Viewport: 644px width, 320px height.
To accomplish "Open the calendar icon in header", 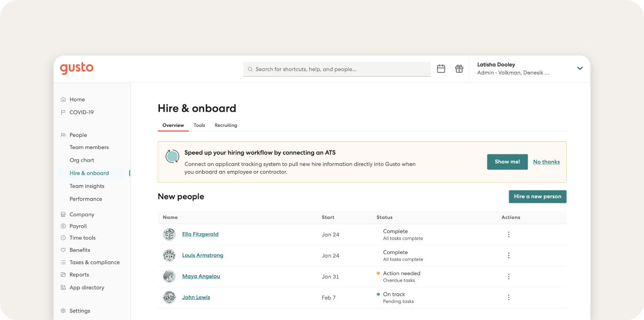I will [x=441, y=69].
